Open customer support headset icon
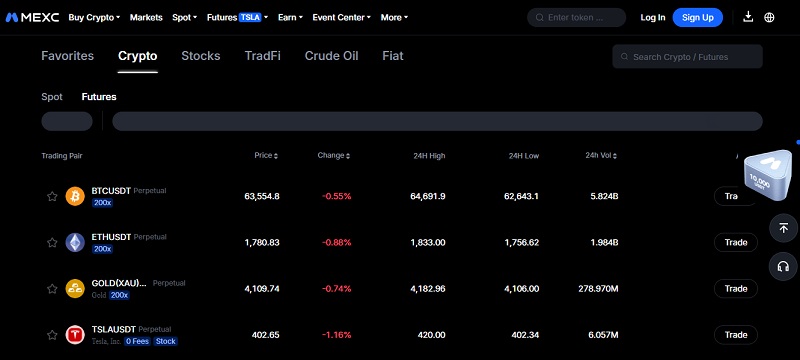Image resolution: width=800 pixels, height=360 pixels. coord(783,266)
